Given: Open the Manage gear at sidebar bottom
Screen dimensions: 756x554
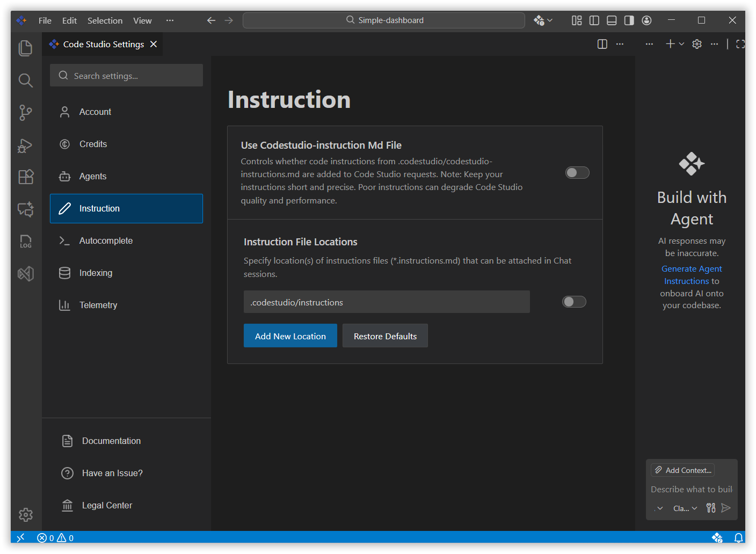Looking at the screenshot, I should pos(25,514).
